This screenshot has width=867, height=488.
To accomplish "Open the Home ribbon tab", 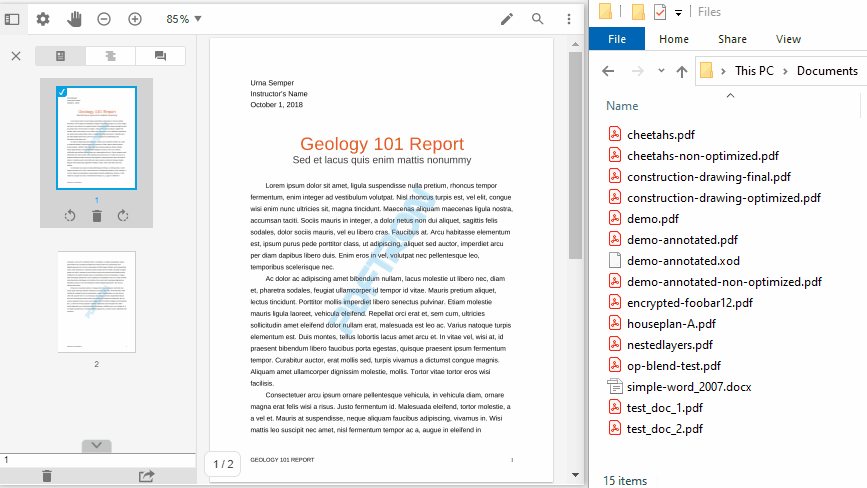I will point(673,39).
